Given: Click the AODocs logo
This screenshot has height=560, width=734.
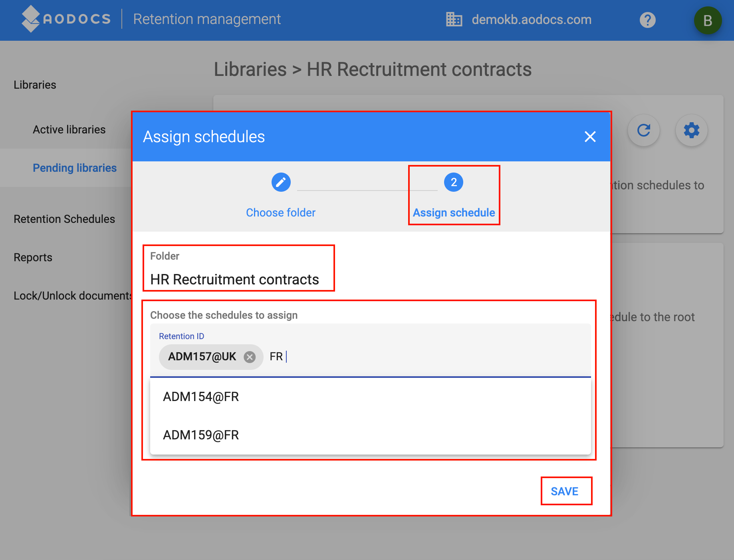Looking at the screenshot, I should (65, 18).
